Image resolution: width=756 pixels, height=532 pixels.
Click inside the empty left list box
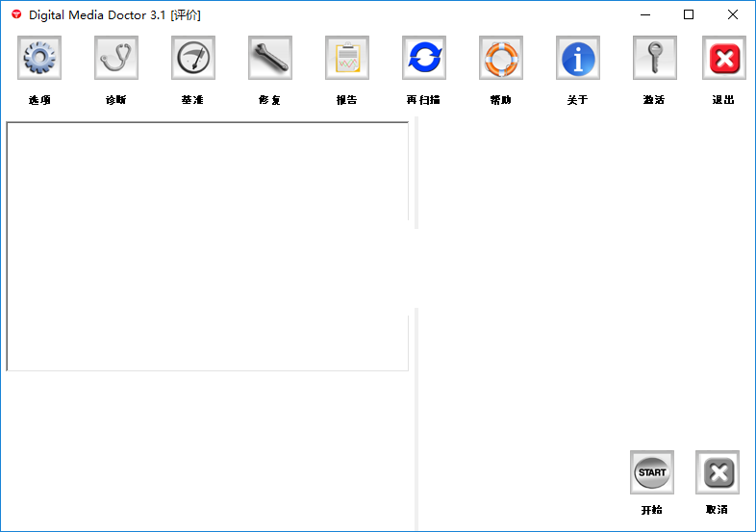click(207, 245)
